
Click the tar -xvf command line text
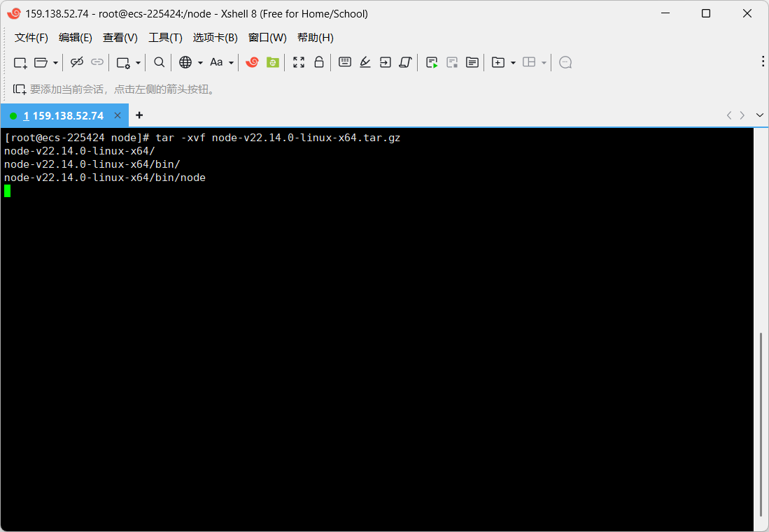point(278,138)
